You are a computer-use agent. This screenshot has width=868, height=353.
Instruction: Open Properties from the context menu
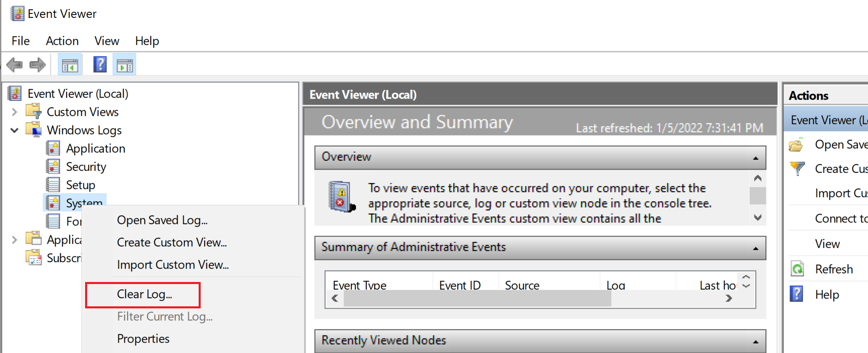point(143,338)
